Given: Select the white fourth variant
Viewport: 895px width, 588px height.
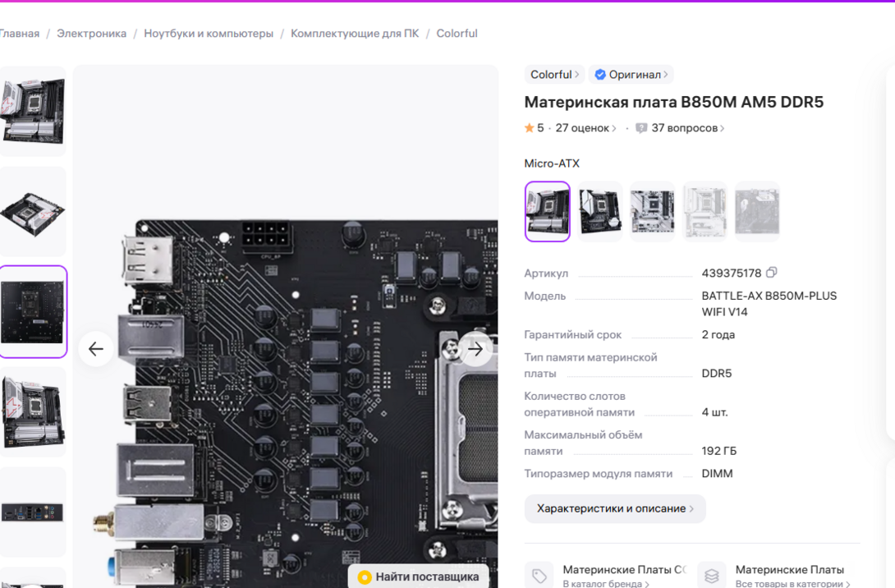Looking at the screenshot, I should 705,211.
